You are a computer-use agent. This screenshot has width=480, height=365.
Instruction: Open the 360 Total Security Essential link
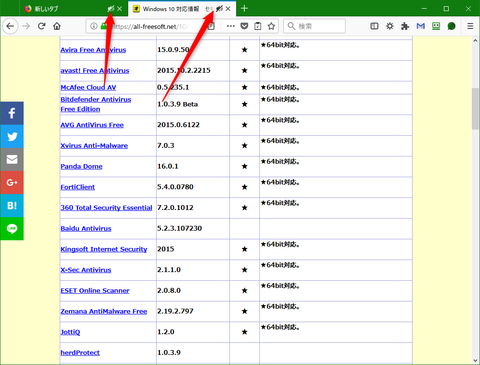106,208
